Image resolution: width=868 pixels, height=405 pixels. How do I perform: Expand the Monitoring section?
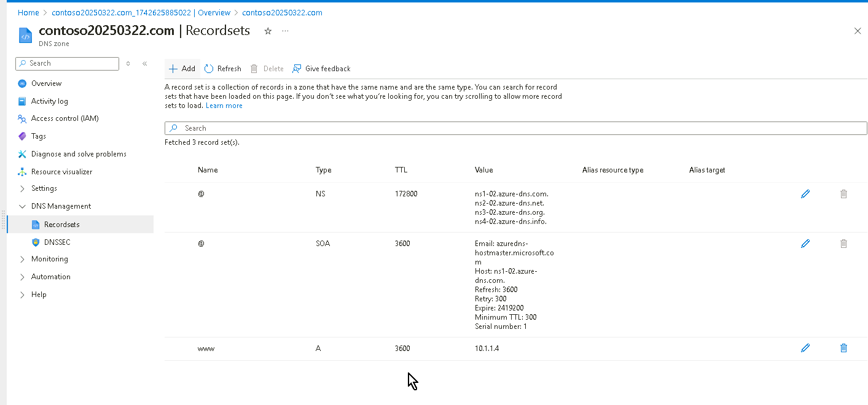23,259
